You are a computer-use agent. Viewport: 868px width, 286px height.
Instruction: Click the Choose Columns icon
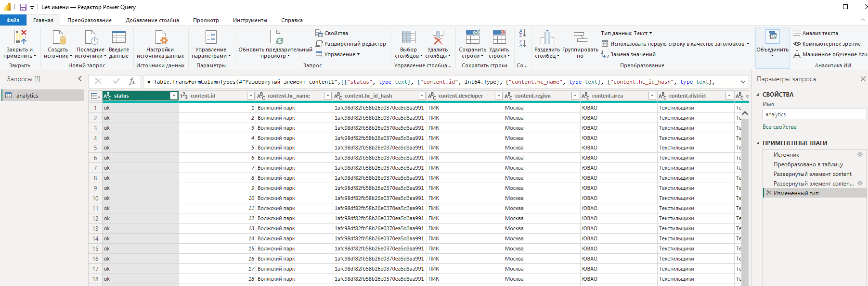click(408, 37)
